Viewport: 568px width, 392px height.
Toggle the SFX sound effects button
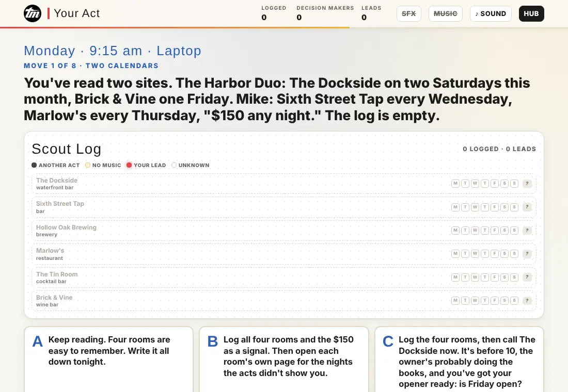pos(408,14)
